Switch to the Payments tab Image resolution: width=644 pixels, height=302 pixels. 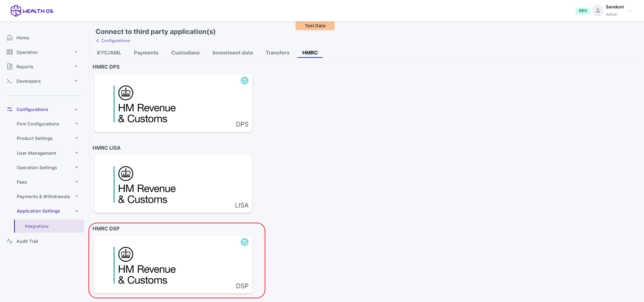point(146,53)
